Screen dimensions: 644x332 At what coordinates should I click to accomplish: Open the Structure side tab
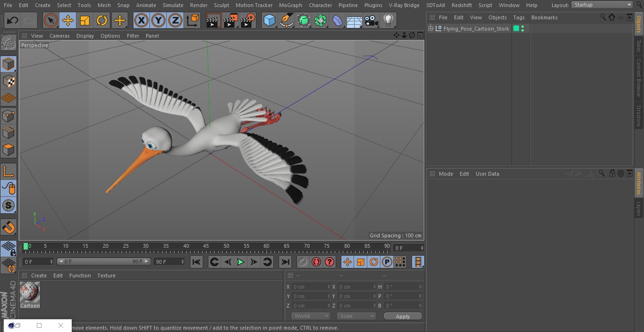(639, 115)
